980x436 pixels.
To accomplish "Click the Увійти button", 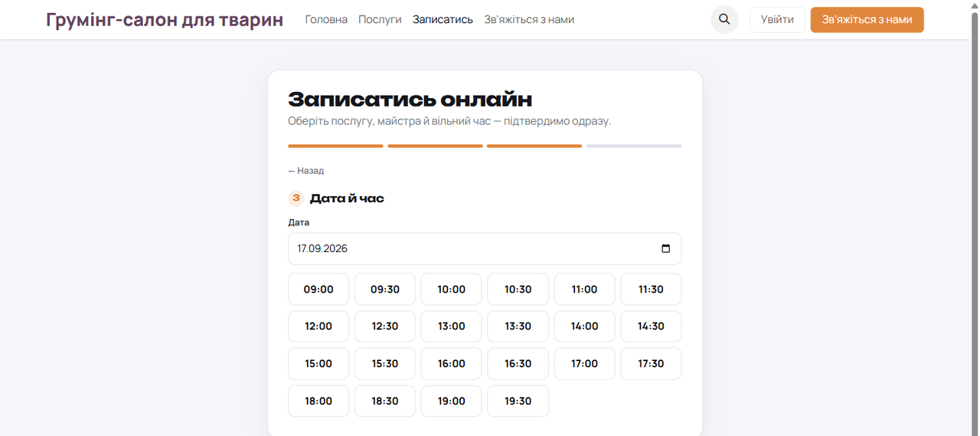I will (x=777, y=20).
